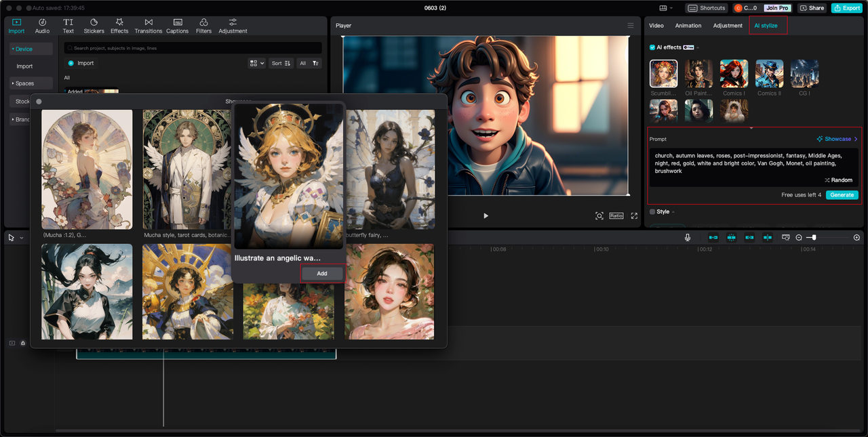Toggle the Ratio button in Player

pos(616,215)
